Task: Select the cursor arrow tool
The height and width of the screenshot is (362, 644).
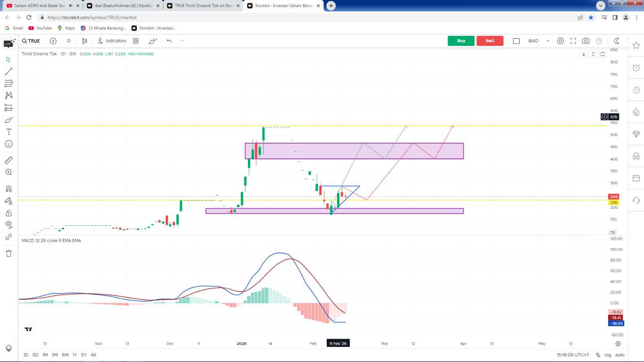Action: pos(8,60)
